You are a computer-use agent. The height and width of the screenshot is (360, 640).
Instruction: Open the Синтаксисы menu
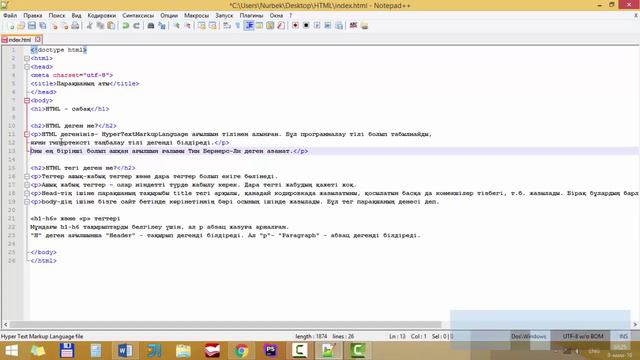[x=138, y=16]
